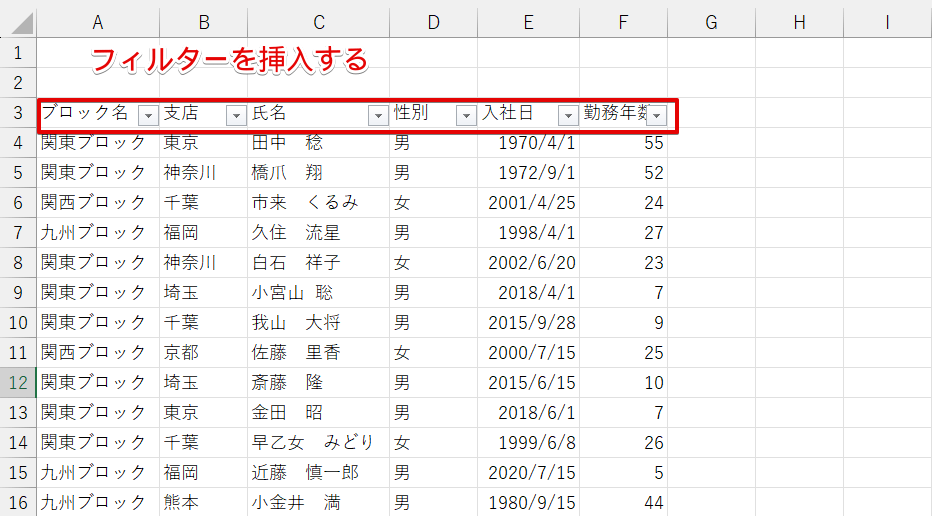Viewport: 932px width, 516px height.
Task: Select column A header
Action: [x=98, y=23]
